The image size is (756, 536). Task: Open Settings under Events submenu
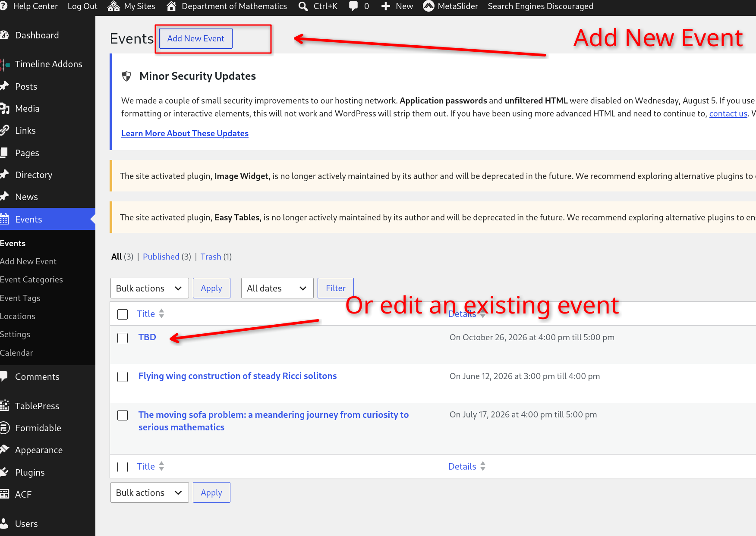pyautogui.click(x=15, y=334)
